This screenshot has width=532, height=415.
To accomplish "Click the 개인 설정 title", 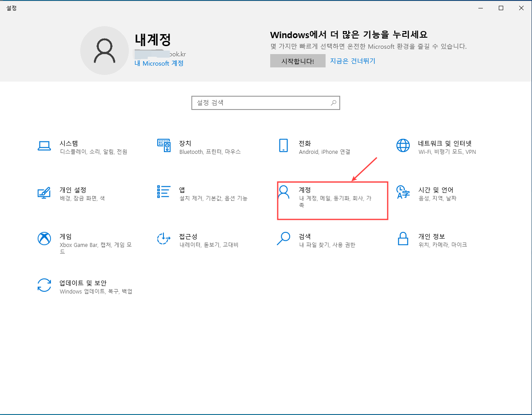I will click(73, 190).
